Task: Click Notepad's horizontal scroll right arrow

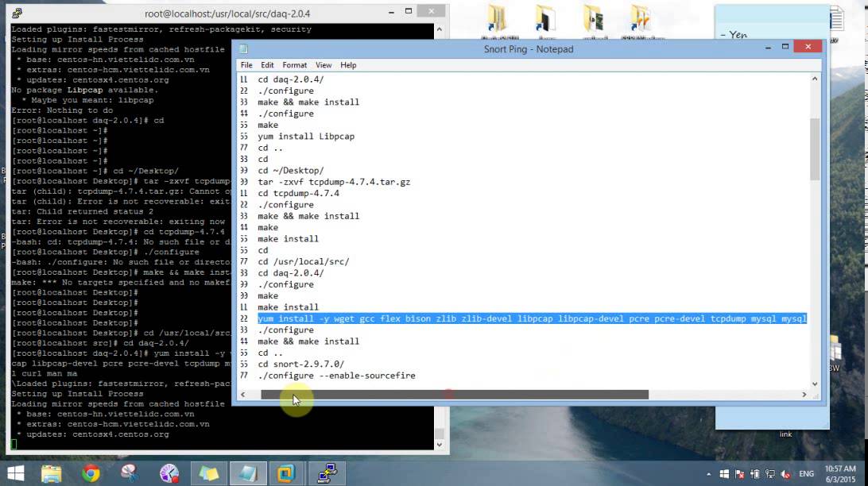Action: tap(804, 395)
